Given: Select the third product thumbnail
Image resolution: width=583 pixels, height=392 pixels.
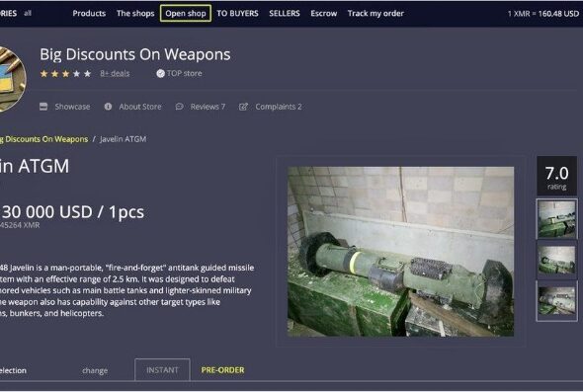Looking at the screenshot, I should [x=556, y=300].
